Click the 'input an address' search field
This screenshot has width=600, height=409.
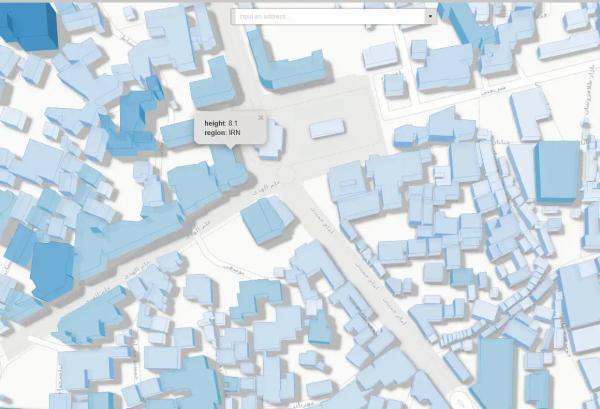pos(328,16)
